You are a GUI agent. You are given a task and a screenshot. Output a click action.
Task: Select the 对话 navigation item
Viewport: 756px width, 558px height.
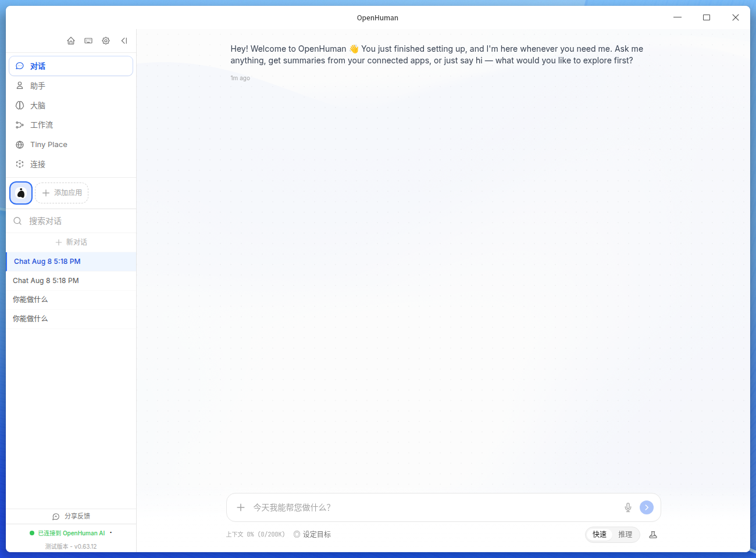71,66
